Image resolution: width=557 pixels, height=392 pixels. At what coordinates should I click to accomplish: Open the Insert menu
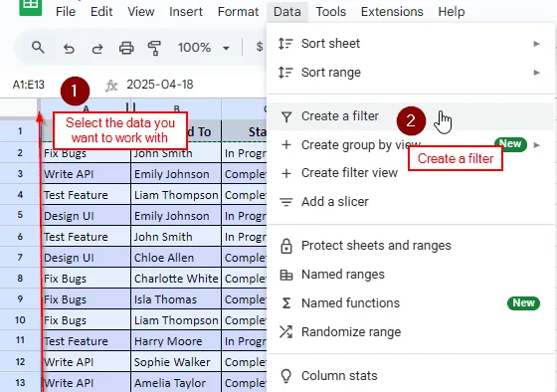pyautogui.click(x=186, y=12)
